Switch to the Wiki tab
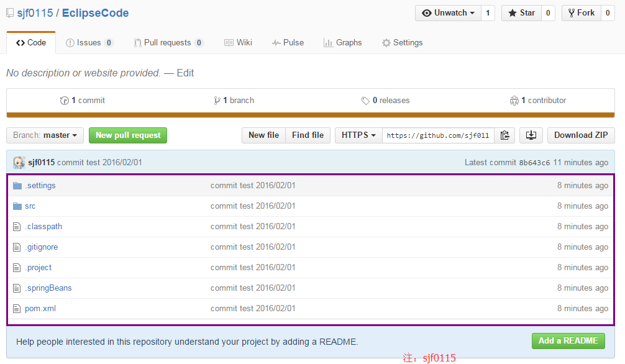The height and width of the screenshot is (364, 625). click(238, 43)
